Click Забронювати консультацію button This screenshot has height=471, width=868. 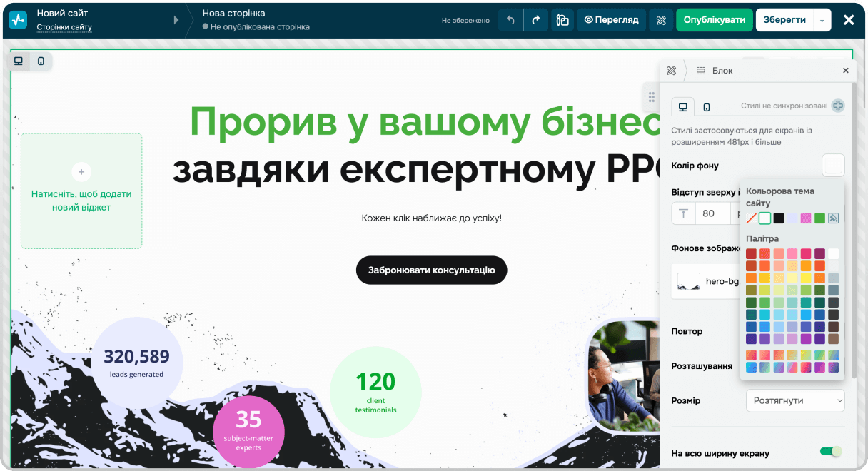(432, 270)
